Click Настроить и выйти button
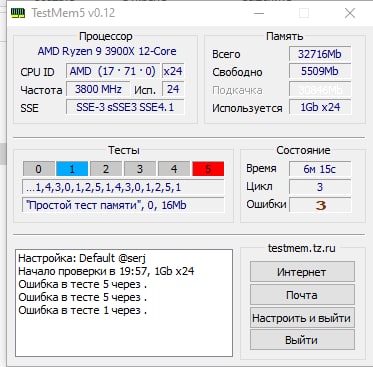Screen dimensions: 373x367 (x=302, y=318)
